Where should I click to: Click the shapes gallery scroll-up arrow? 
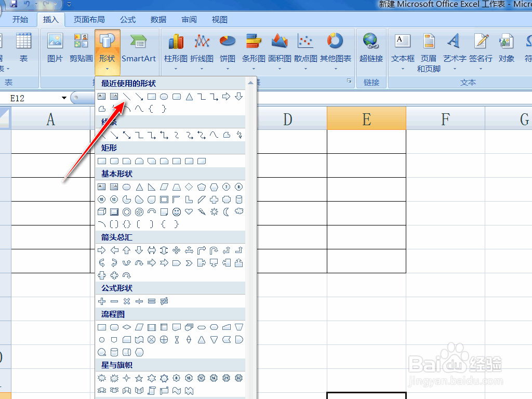pos(251,83)
